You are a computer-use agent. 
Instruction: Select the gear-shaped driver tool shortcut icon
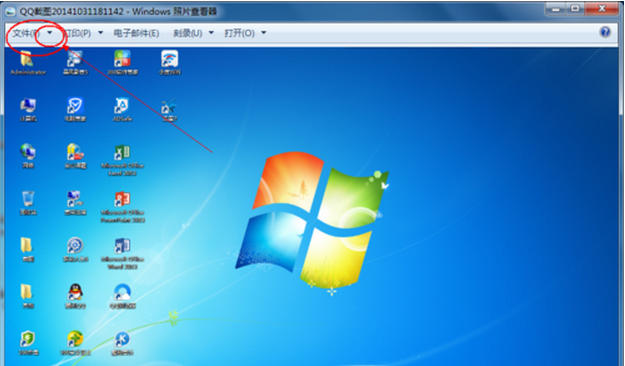click(75, 250)
